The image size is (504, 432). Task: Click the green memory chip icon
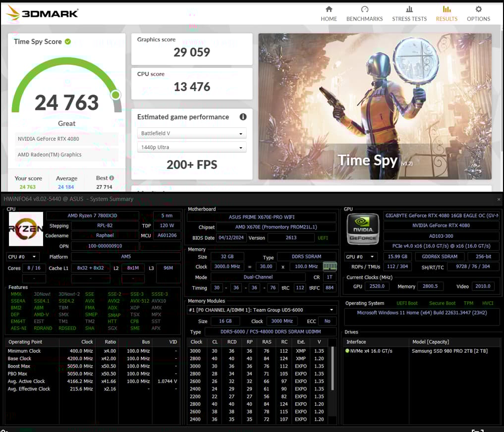pyautogui.click(x=330, y=266)
